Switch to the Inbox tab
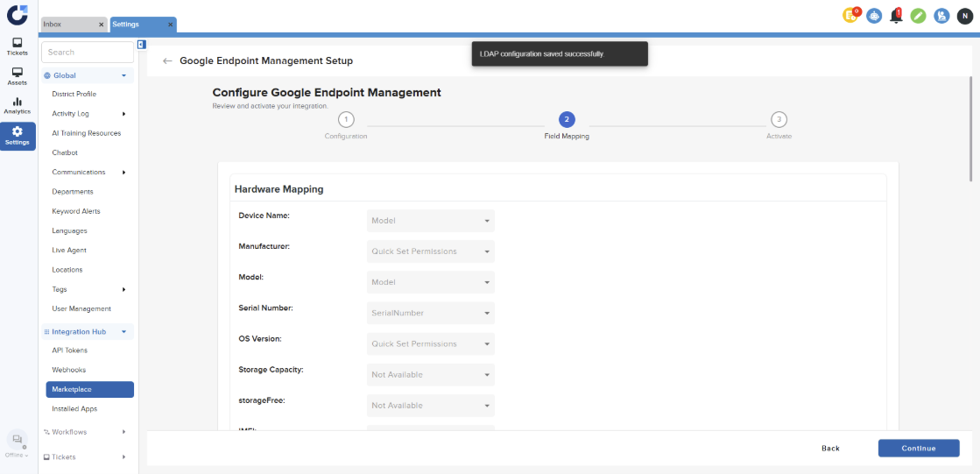Screen dimensions: 980x474 point(68,25)
